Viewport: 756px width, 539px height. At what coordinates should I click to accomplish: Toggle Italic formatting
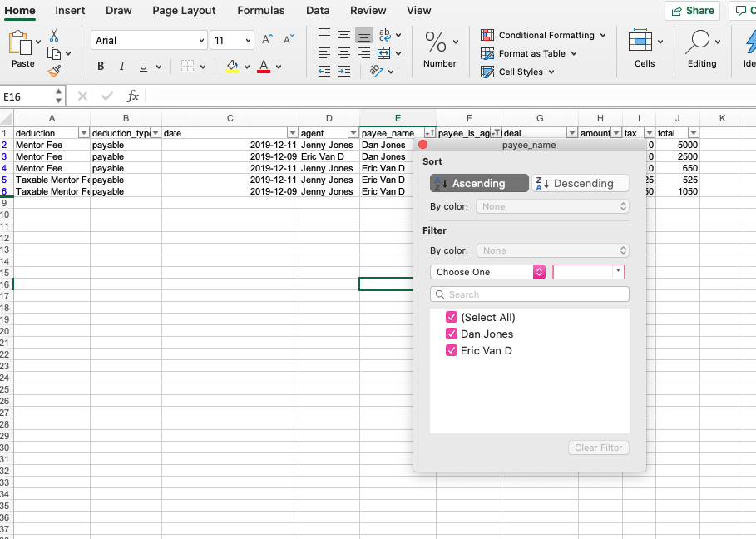122,66
